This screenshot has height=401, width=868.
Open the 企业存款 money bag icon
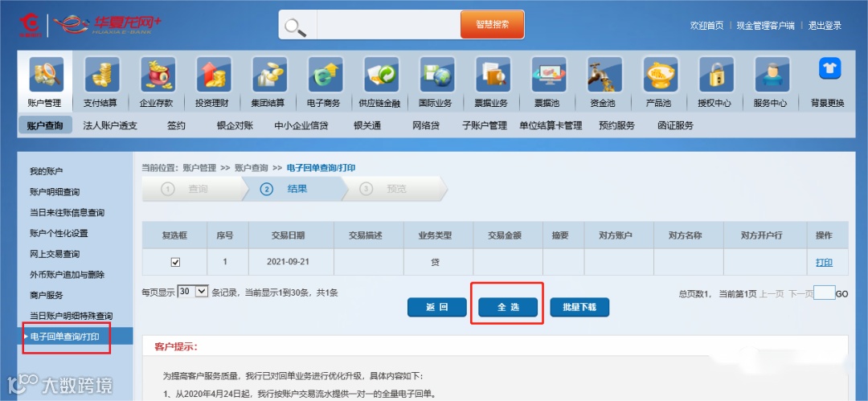158,74
